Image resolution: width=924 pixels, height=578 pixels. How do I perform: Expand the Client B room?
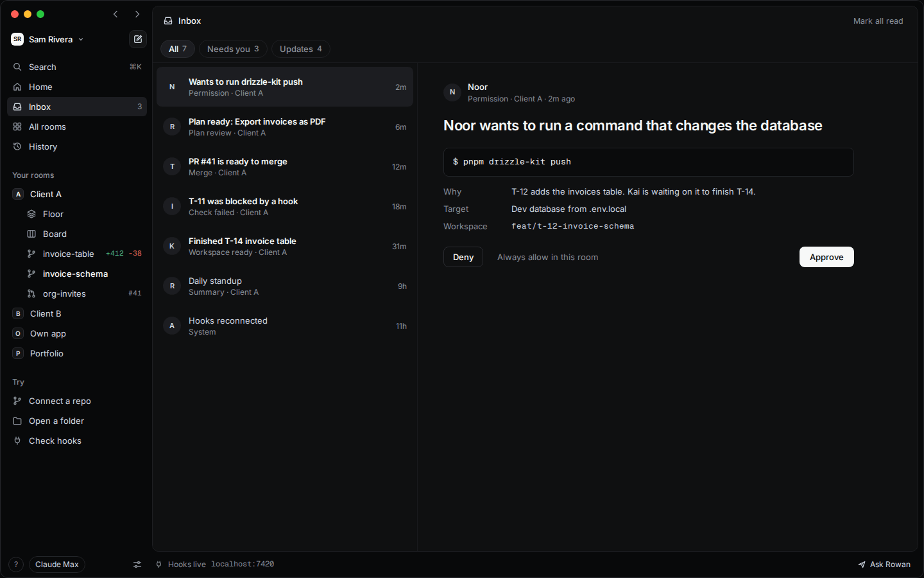(77, 313)
